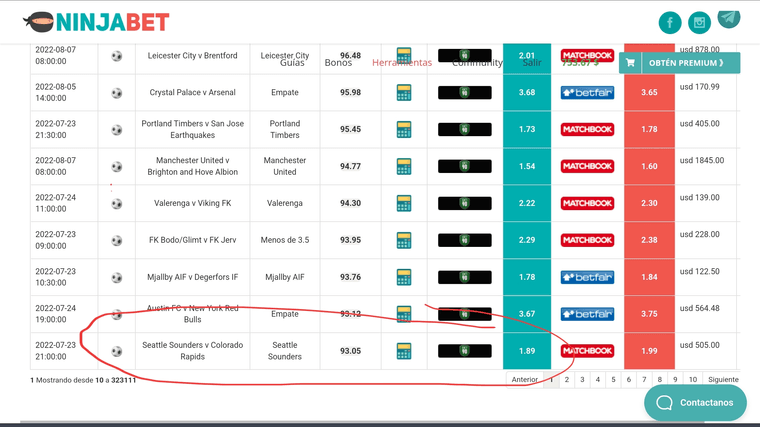Viewport: 760px width, 427px height.
Task: Click the Salir menu item
Action: tap(532, 63)
